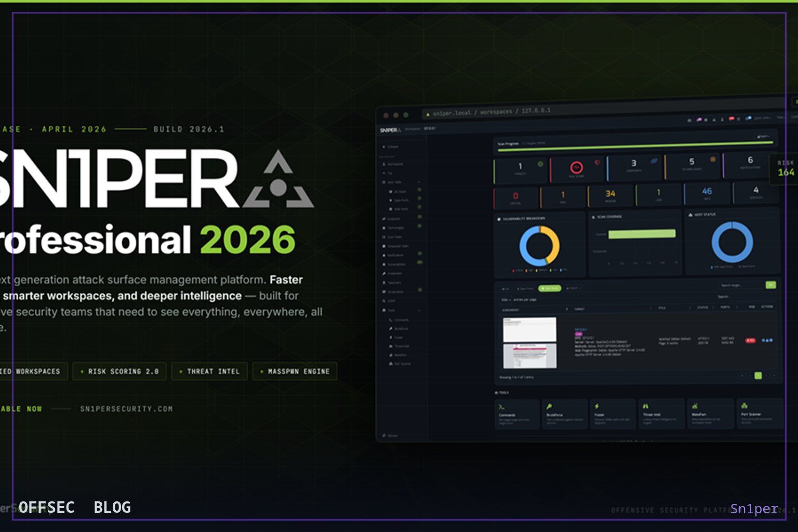Click the OFFSEC category label
Viewport: 798px width, 532px height.
(47, 507)
